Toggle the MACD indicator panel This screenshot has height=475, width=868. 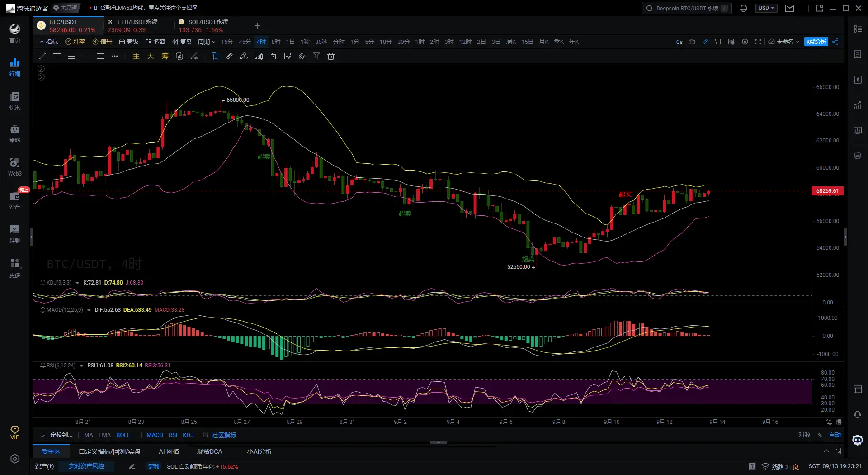point(155,435)
